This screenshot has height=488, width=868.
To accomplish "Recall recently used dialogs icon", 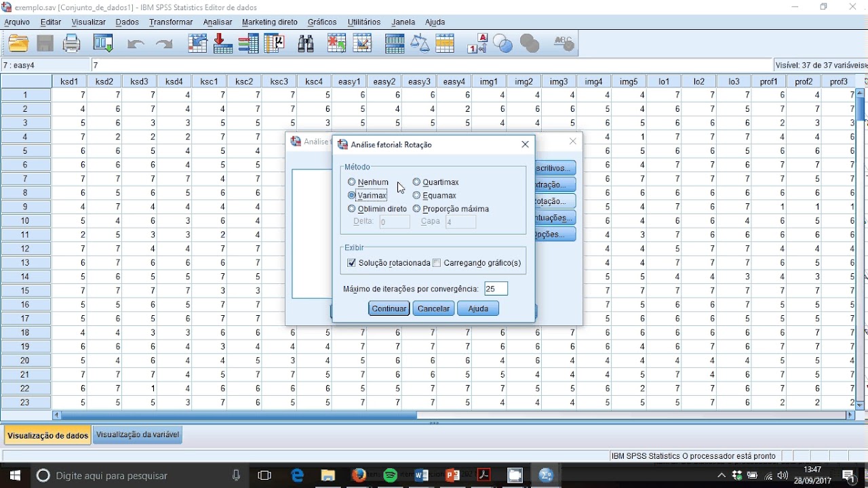I will (x=103, y=44).
